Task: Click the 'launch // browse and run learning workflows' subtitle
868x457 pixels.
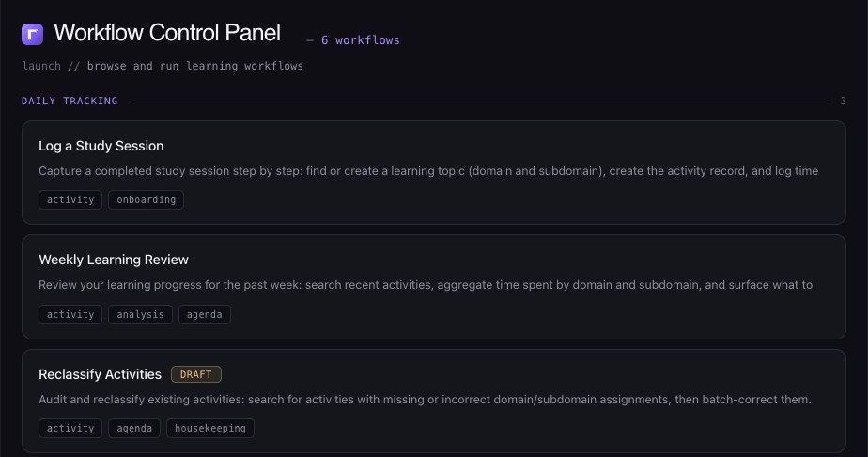Action: [163, 66]
